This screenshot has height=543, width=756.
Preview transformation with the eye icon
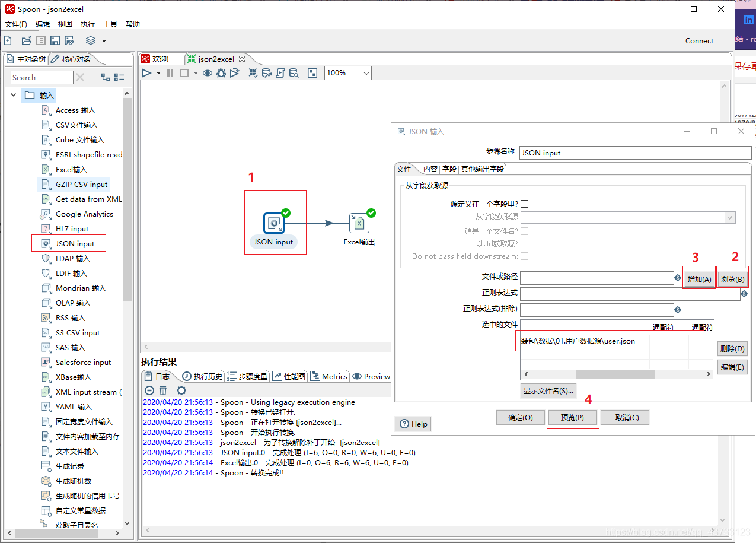[208, 73]
